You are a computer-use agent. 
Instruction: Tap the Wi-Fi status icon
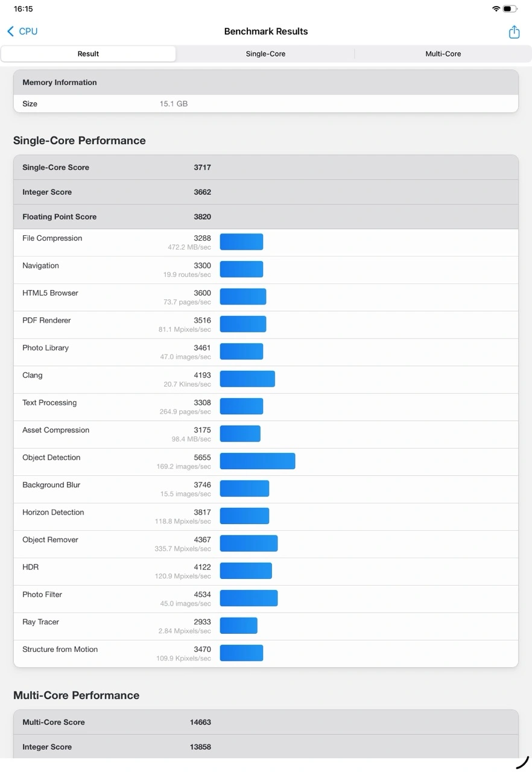[496, 9]
